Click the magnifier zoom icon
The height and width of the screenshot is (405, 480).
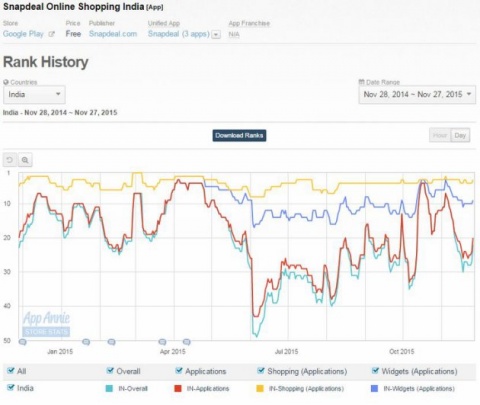pyautogui.click(x=25, y=160)
